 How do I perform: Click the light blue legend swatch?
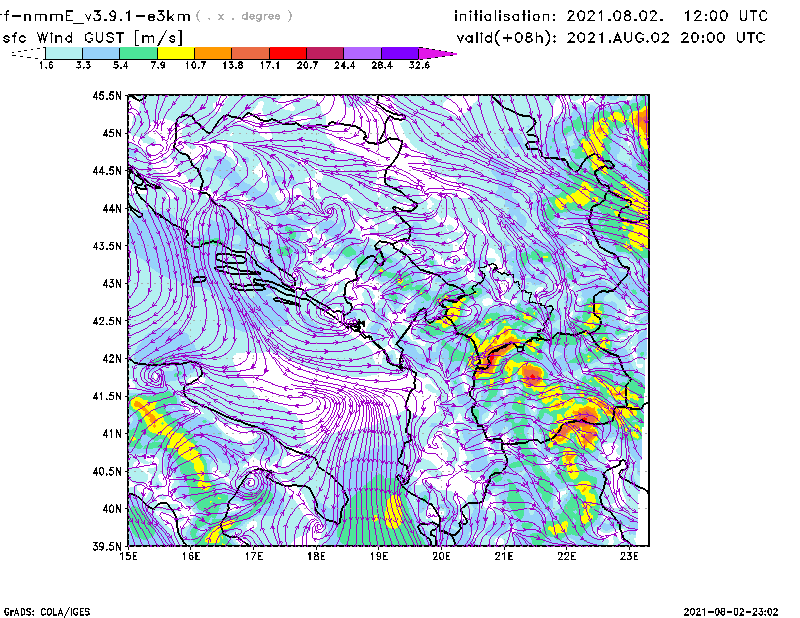[101, 53]
